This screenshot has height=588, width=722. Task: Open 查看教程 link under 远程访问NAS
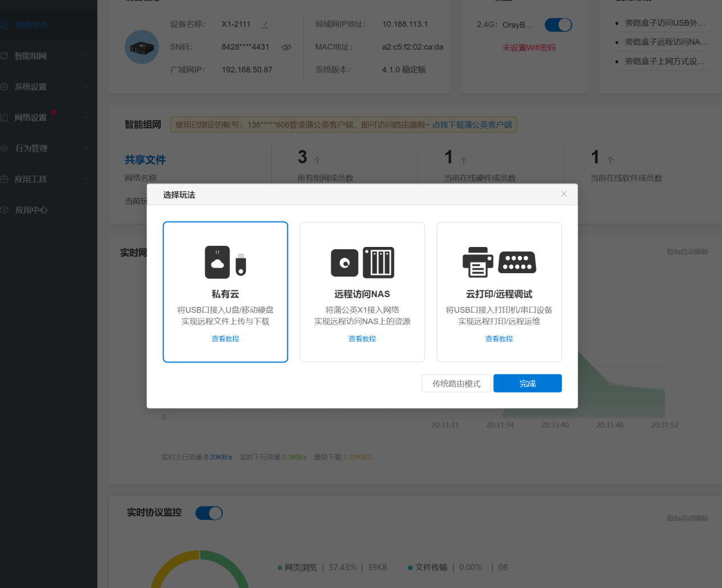(x=362, y=339)
